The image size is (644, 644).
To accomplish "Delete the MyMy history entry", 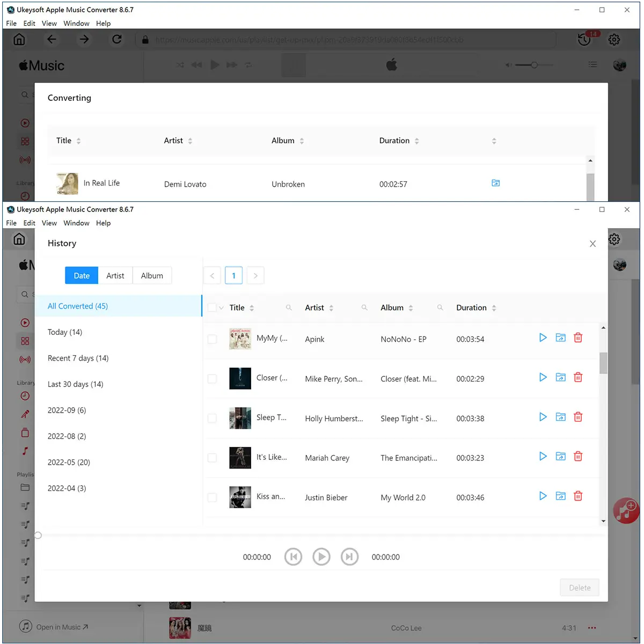I will pyautogui.click(x=578, y=338).
